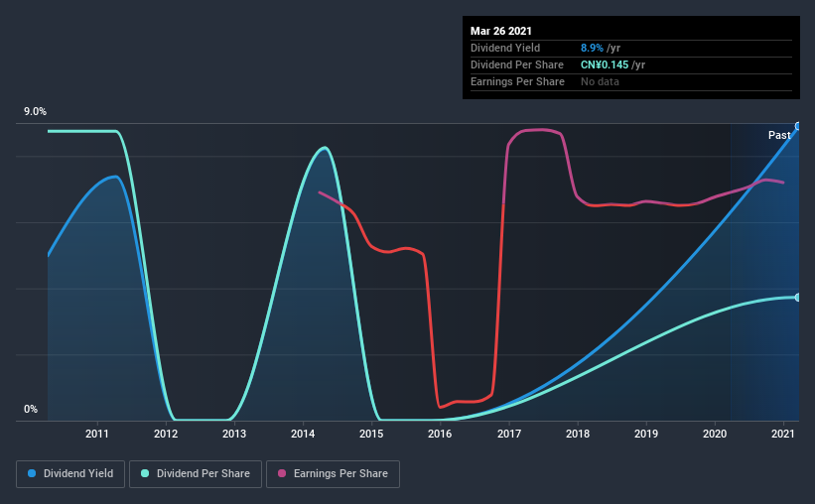Select the 2014 x-axis label
This screenshot has height=504, width=815.
(303, 434)
